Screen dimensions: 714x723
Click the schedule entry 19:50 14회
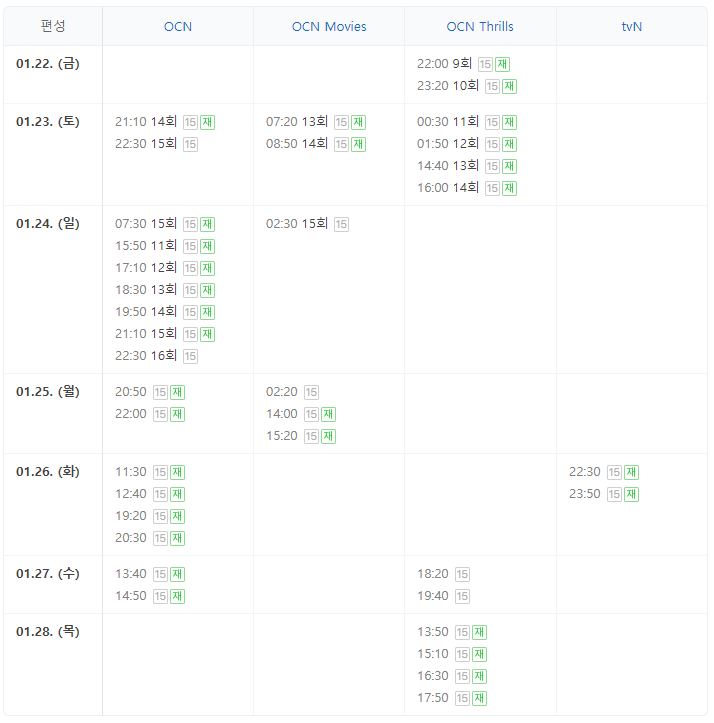146,312
